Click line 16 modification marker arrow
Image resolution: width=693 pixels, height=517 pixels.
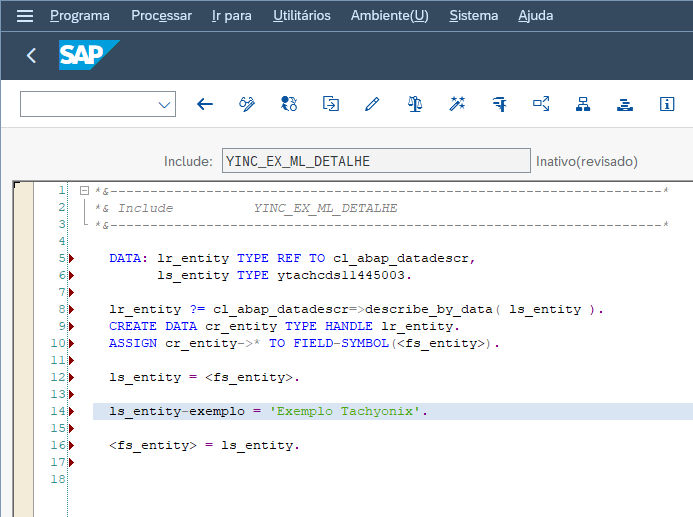(x=71, y=445)
